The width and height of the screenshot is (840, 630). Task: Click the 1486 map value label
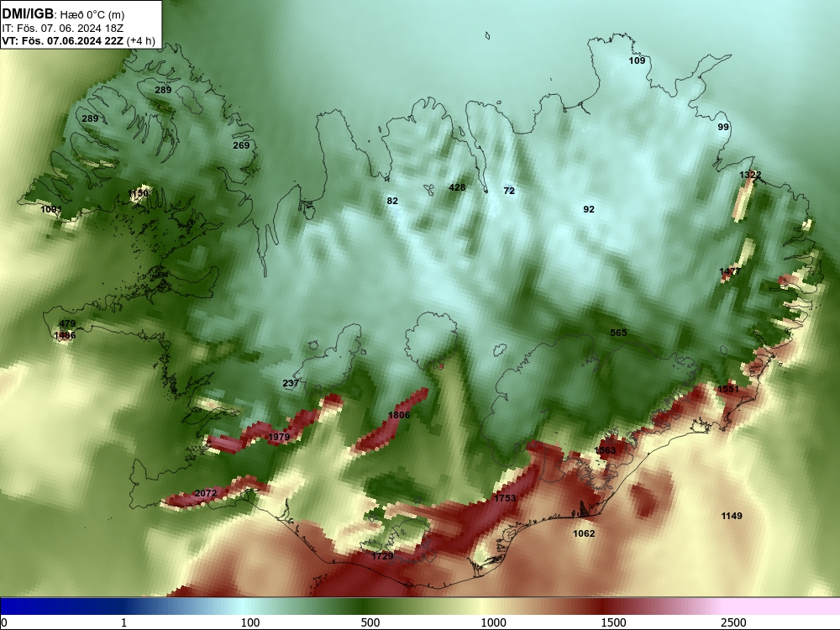pos(65,335)
